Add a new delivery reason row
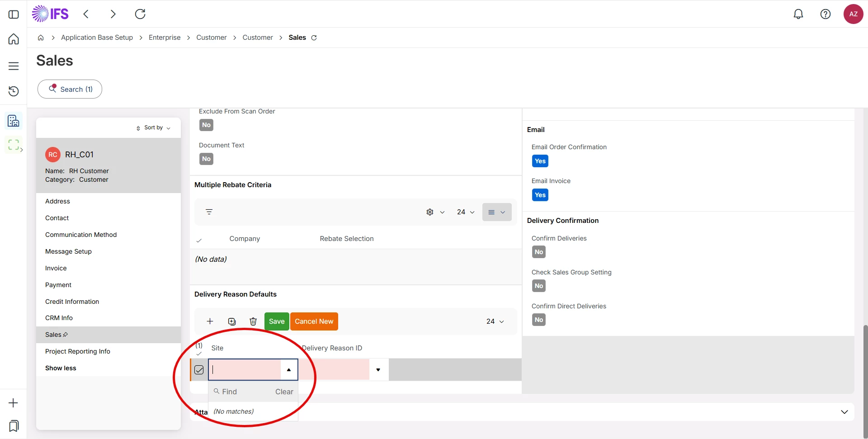This screenshot has height=439, width=868. pos(210,321)
